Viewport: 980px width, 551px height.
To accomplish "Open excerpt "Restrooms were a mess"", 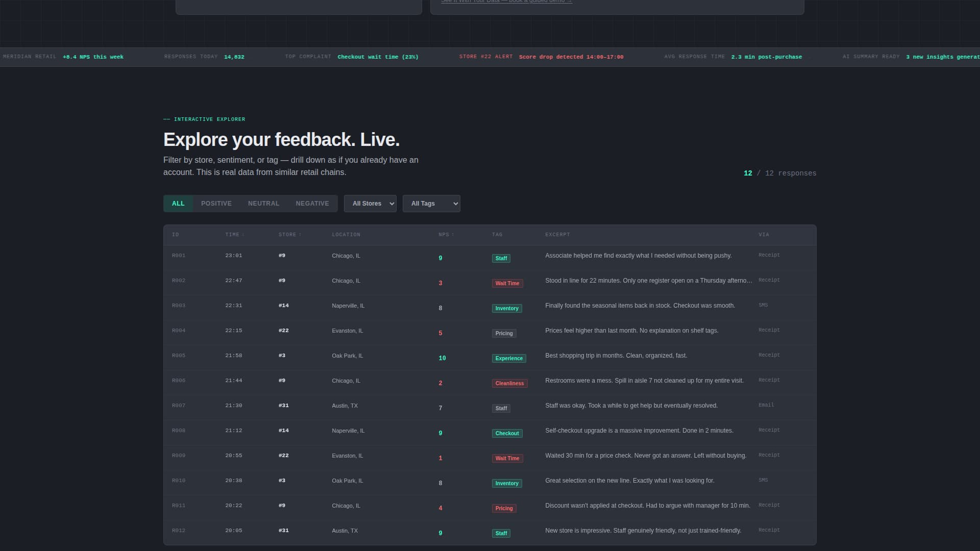I will [644, 381].
